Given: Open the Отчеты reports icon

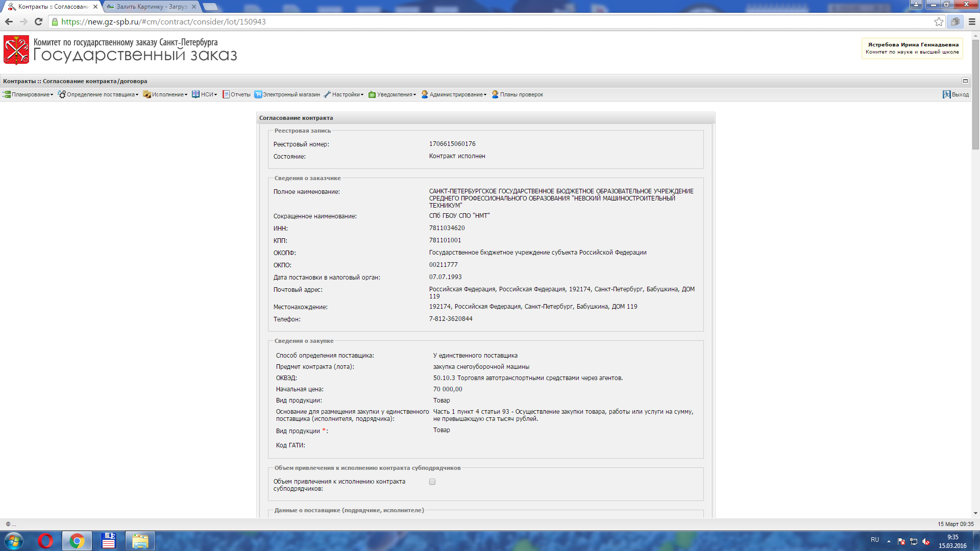Looking at the screenshot, I should pyautogui.click(x=226, y=94).
